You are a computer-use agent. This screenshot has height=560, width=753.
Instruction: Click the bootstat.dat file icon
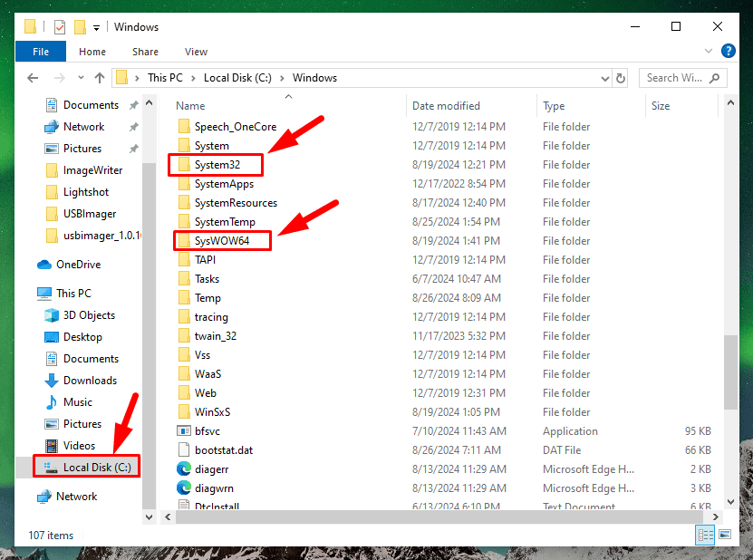click(x=184, y=450)
